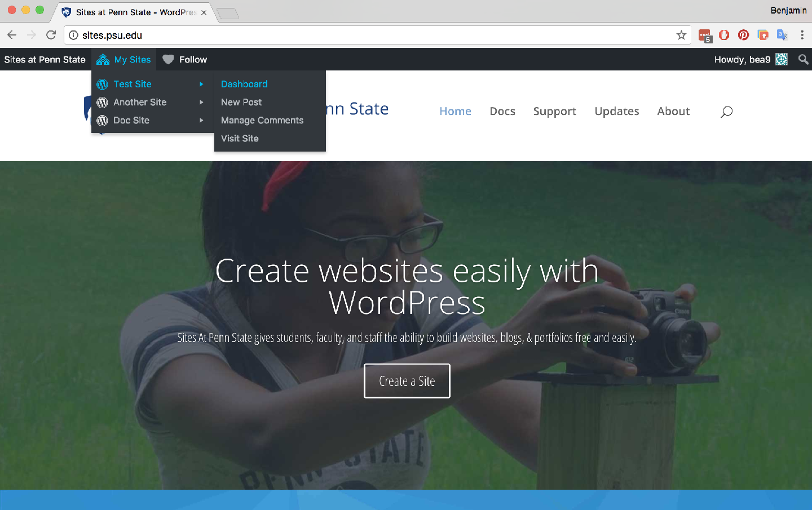The width and height of the screenshot is (812, 510).
Task: Click the My Sites network icon
Action: pos(103,59)
